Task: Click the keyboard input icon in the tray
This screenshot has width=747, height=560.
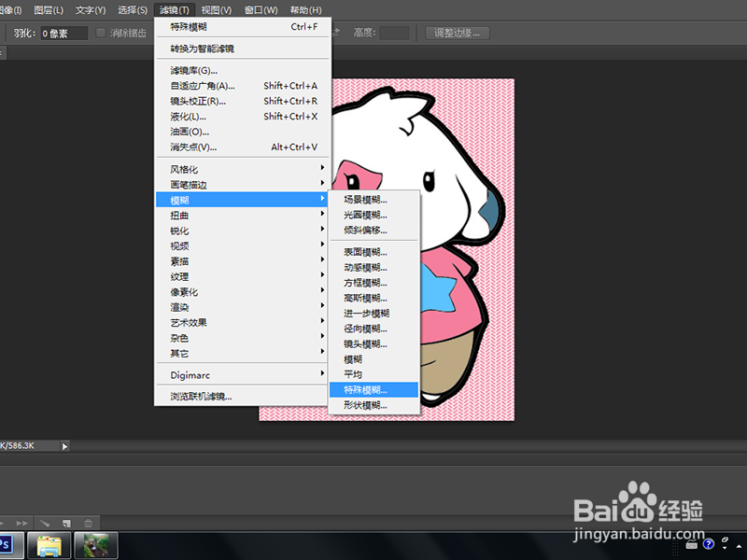Action: pyautogui.click(x=691, y=545)
